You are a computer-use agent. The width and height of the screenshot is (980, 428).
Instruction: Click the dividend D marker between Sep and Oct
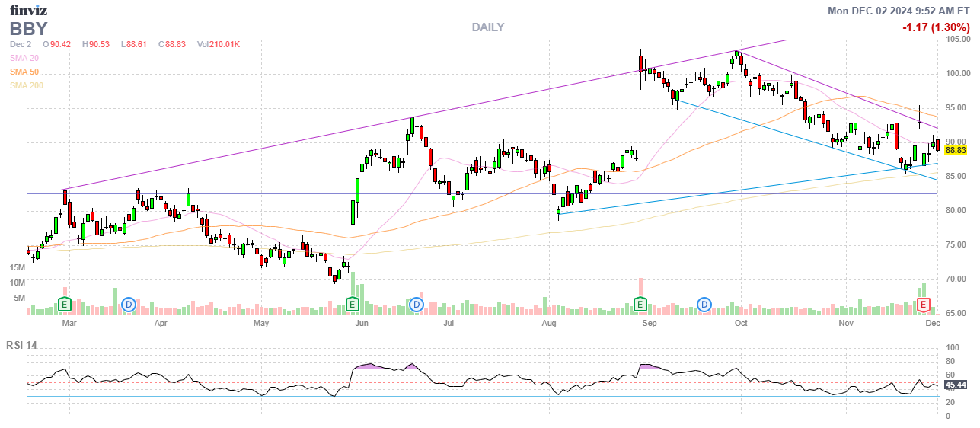pos(704,305)
